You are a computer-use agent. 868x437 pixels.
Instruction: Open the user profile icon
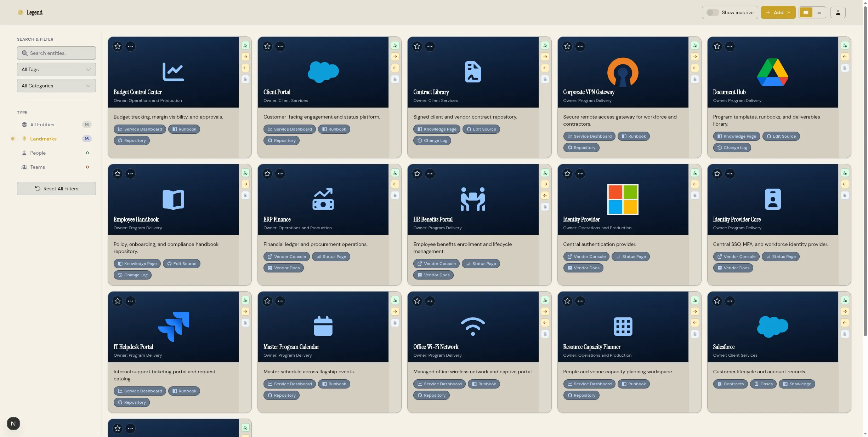coord(838,12)
